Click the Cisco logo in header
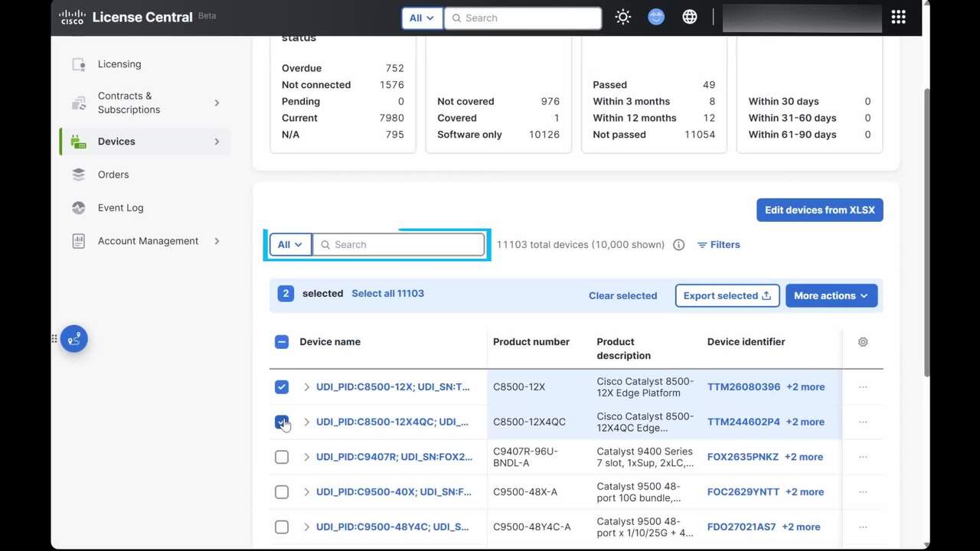This screenshot has width=980, height=551. 72,17
